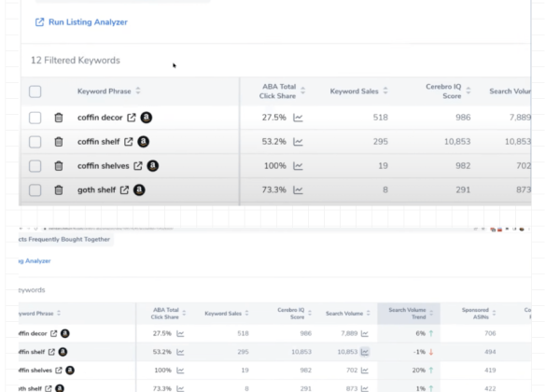View click share chart for 100% in lower table
The image size is (560, 392).
tap(180, 371)
